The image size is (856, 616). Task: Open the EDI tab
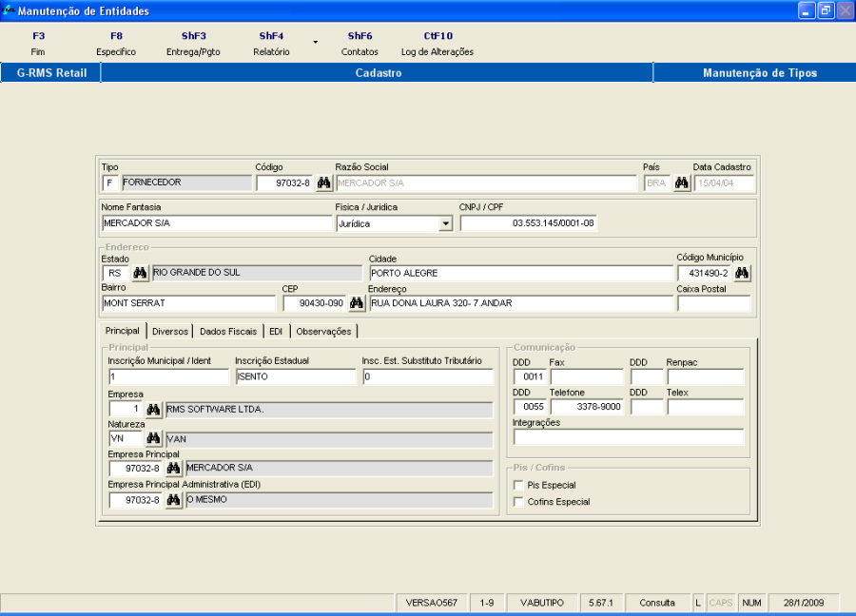(x=276, y=331)
